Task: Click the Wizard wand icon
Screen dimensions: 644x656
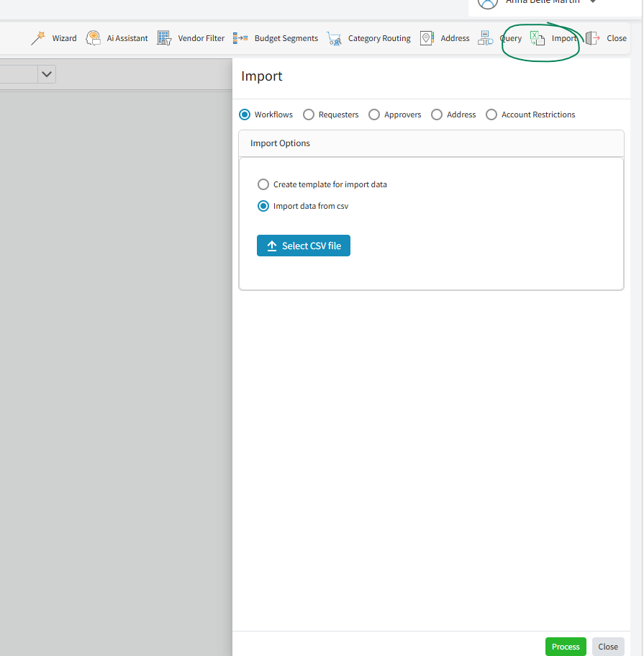Action: click(x=38, y=38)
